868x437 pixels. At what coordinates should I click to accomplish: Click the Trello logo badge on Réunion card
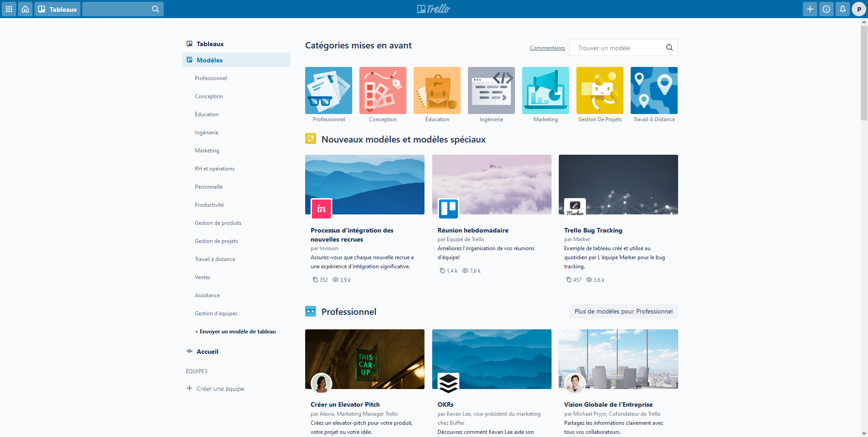pos(448,209)
